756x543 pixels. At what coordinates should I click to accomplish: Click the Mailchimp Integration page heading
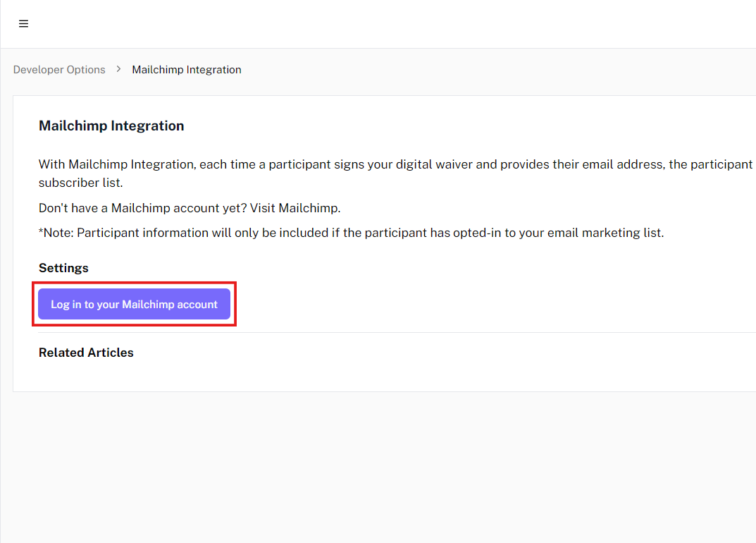[111, 126]
